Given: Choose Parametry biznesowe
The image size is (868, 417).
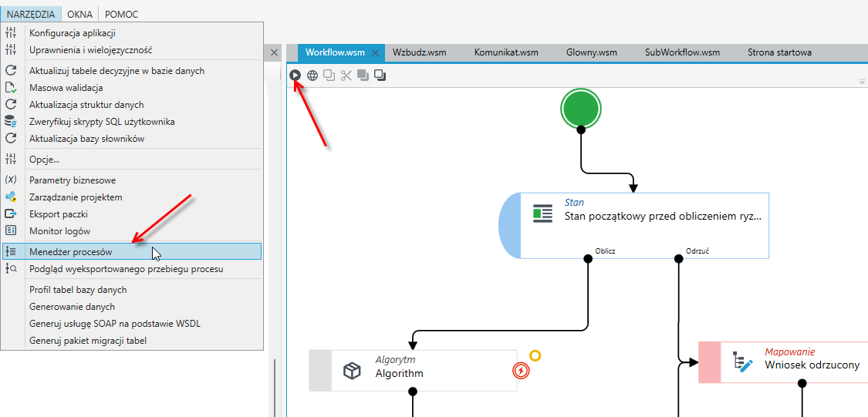Looking at the screenshot, I should coord(132,180).
